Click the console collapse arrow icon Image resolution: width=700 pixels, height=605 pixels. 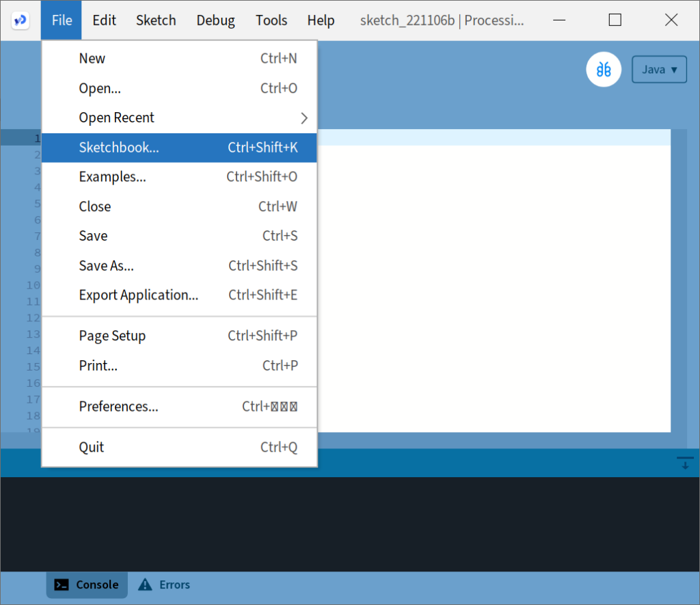click(685, 463)
